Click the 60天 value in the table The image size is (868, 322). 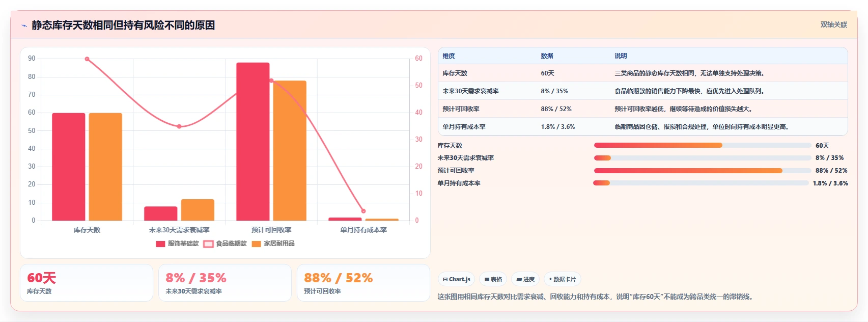[x=547, y=73]
